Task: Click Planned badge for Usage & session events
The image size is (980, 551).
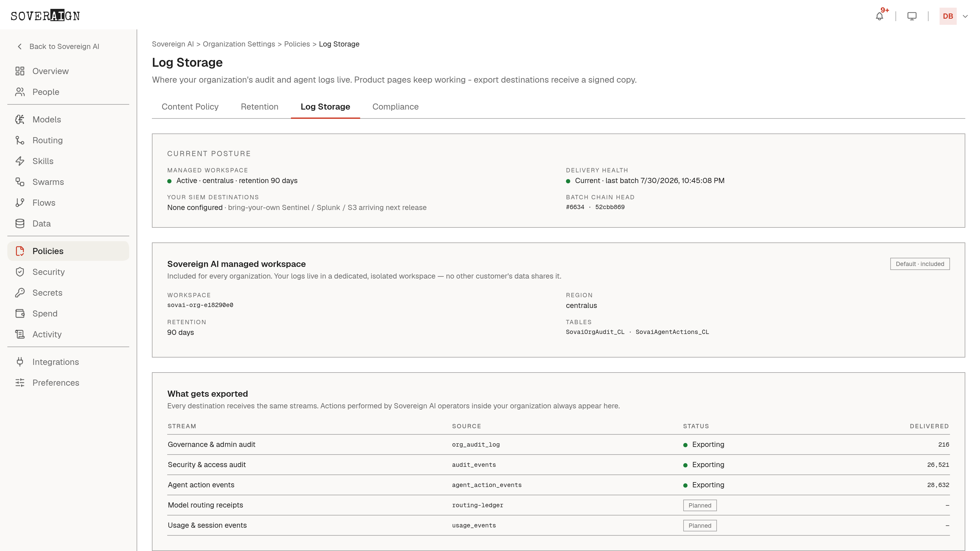Action: [x=699, y=526]
